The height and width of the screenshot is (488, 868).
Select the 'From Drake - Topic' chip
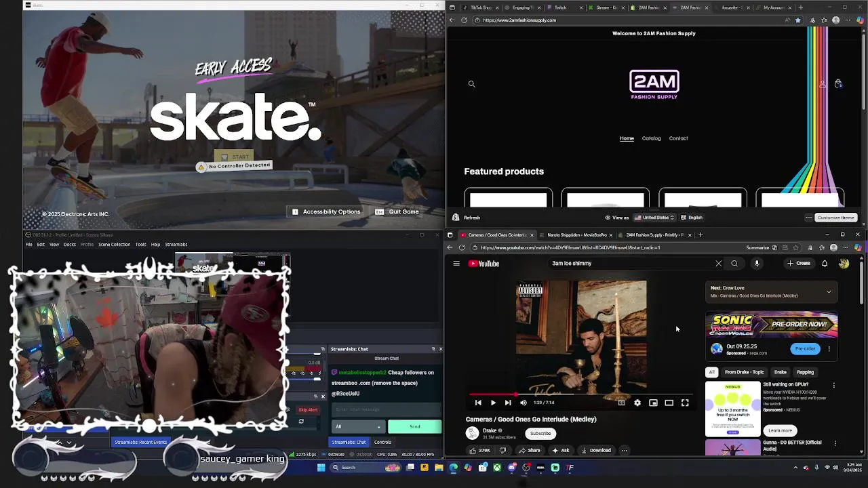point(744,372)
